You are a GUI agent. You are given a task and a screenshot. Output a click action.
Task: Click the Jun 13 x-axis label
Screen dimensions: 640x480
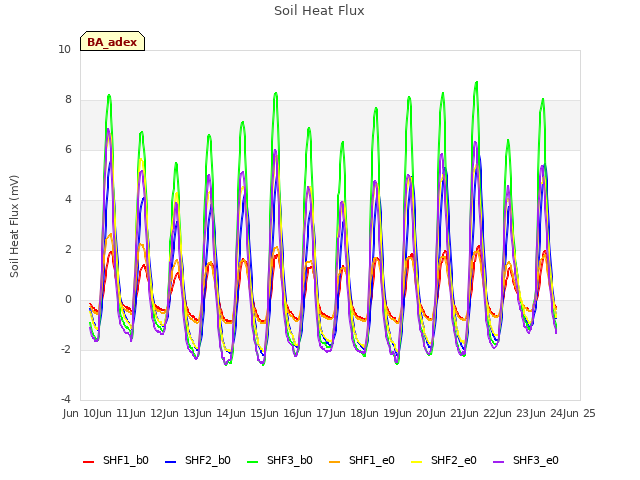181,413
